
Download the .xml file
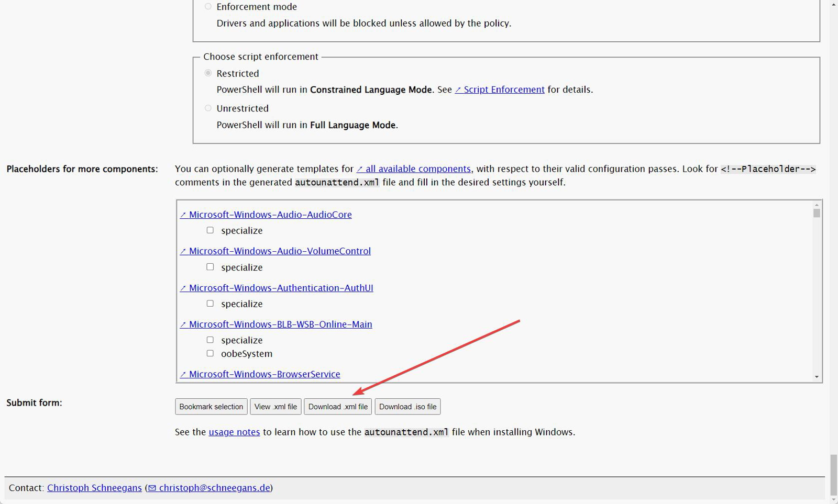338,407
